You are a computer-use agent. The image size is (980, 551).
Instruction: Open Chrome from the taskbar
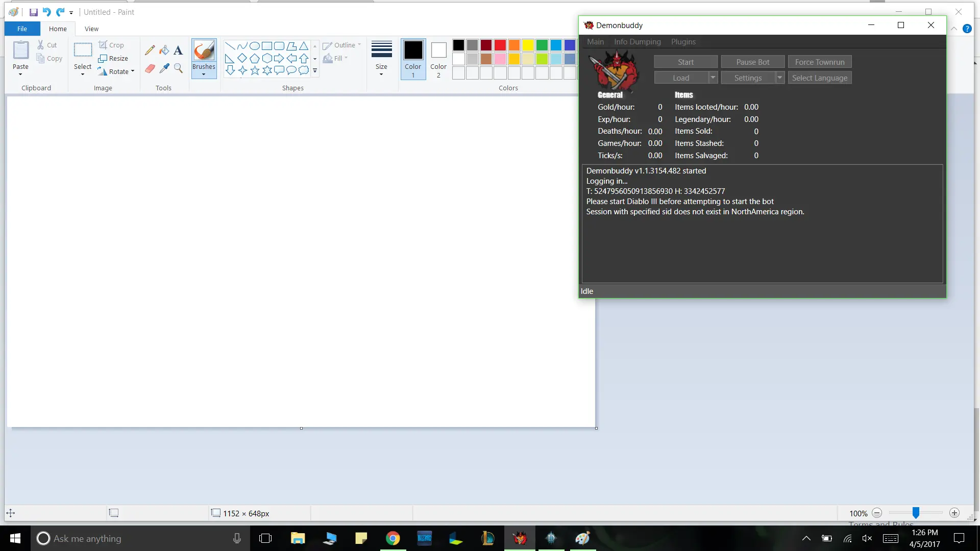pos(393,538)
